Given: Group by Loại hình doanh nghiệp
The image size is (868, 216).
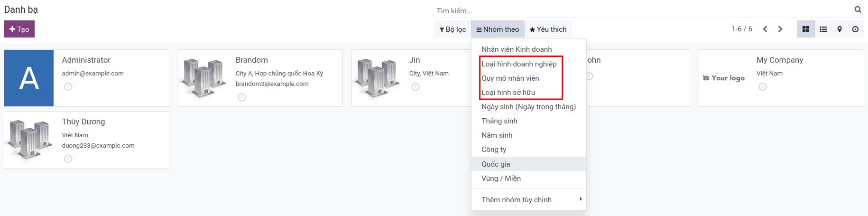Looking at the screenshot, I should click(x=529, y=64).
